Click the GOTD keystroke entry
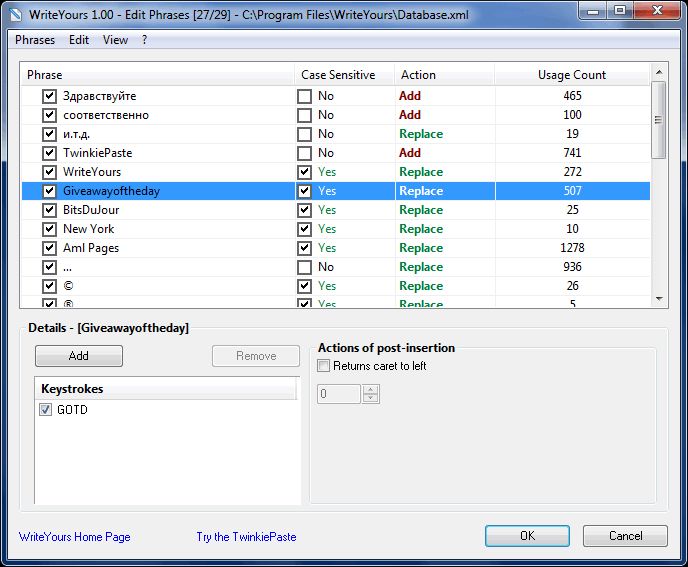Image resolution: width=688 pixels, height=567 pixels. coord(72,410)
